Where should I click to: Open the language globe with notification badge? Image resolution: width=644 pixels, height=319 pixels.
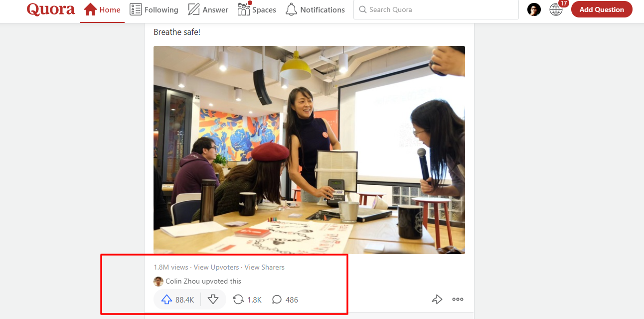coord(556,9)
